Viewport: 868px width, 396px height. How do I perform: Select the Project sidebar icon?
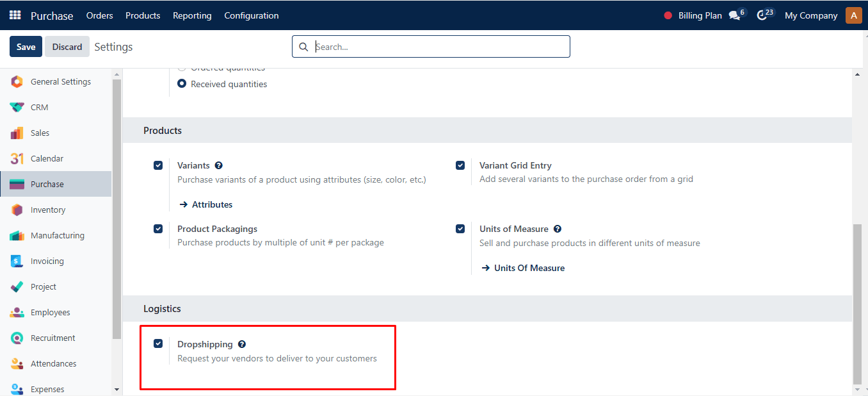tap(17, 286)
